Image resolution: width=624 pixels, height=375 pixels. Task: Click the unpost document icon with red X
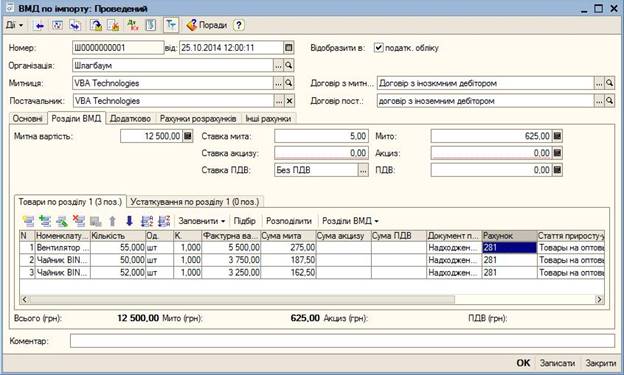[x=113, y=25]
